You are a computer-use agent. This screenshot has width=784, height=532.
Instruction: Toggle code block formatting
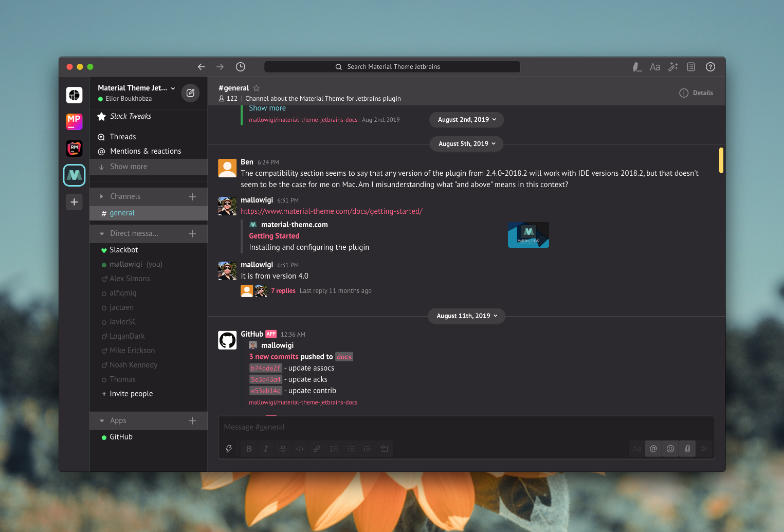pos(384,449)
